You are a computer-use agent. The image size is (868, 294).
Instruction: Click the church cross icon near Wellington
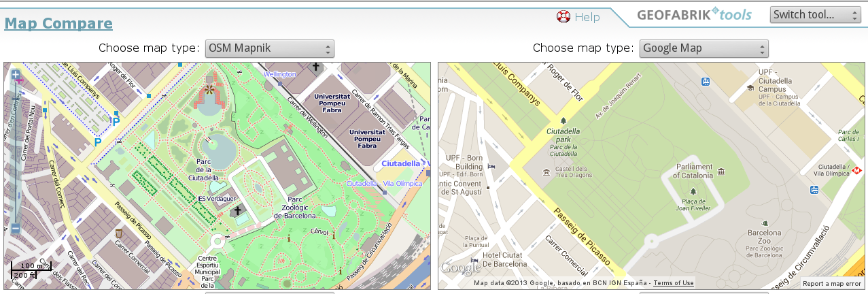pyautogui.click(x=315, y=67)
